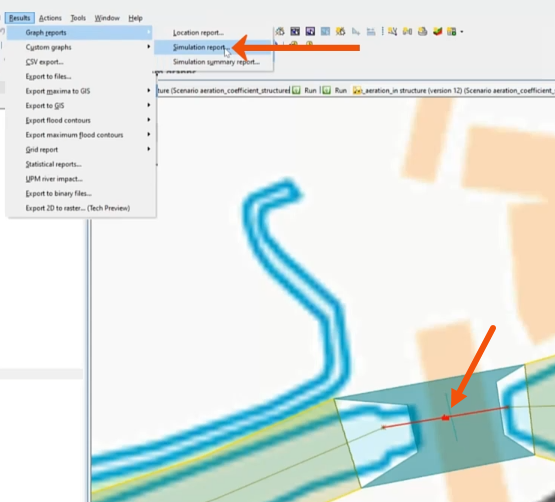Open dropdown arrow at end of toolbar

pyautogui.click(x=462, y=32)
